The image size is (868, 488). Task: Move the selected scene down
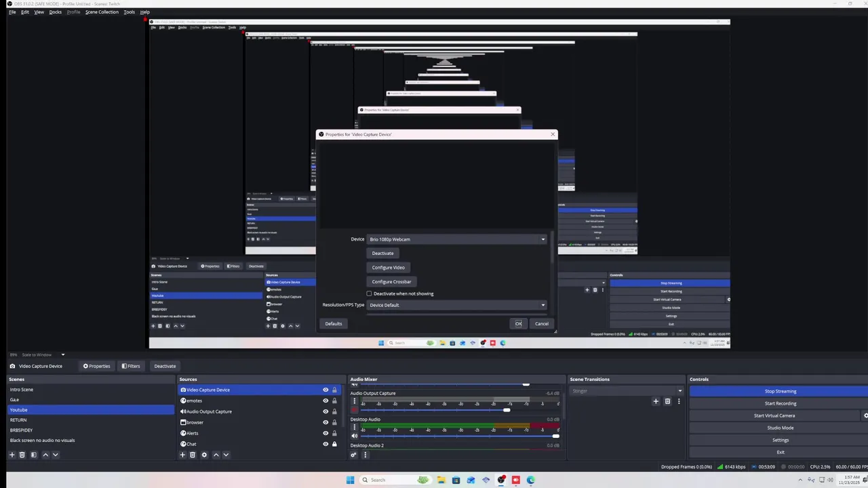pos(56,455)
